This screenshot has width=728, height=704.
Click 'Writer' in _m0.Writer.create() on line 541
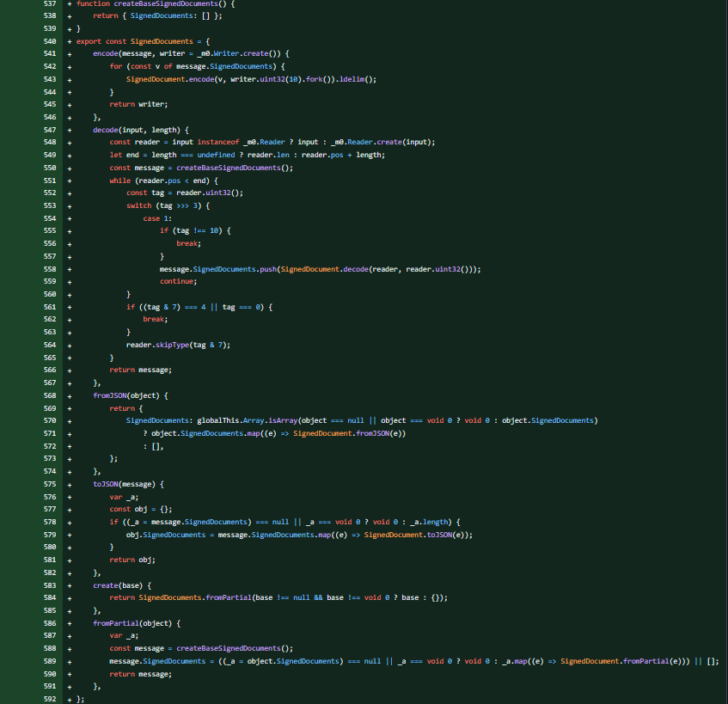click(x=226, y=54)
